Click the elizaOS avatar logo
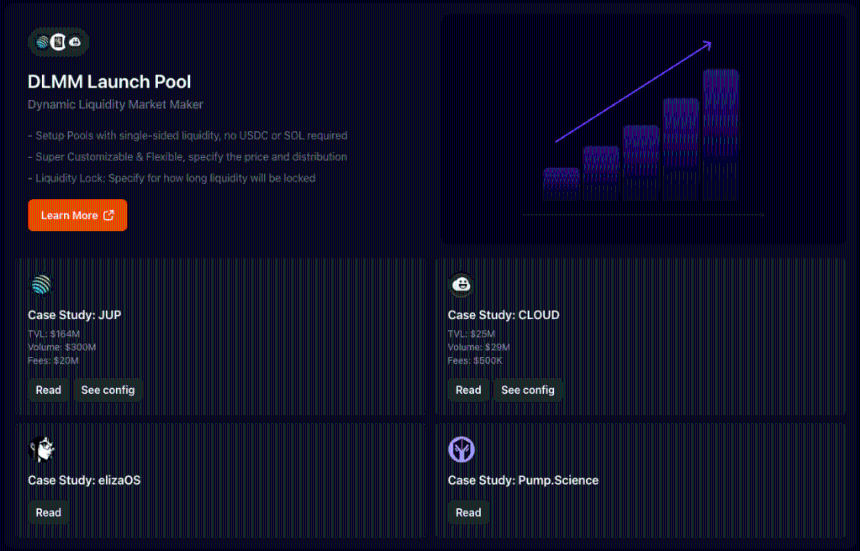860x551 pixels. 41,450
